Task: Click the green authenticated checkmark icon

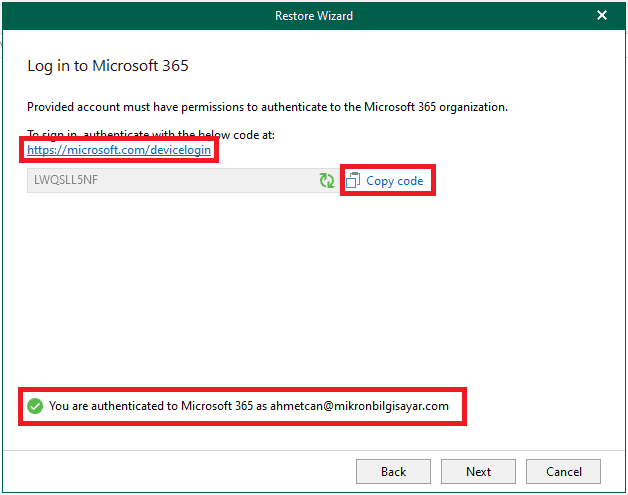Action: [35, 406]
